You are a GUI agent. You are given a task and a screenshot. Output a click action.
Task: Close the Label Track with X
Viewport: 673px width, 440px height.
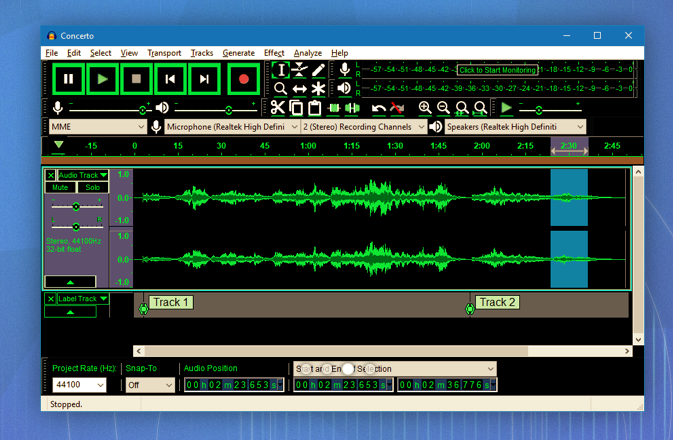(51, 299)
